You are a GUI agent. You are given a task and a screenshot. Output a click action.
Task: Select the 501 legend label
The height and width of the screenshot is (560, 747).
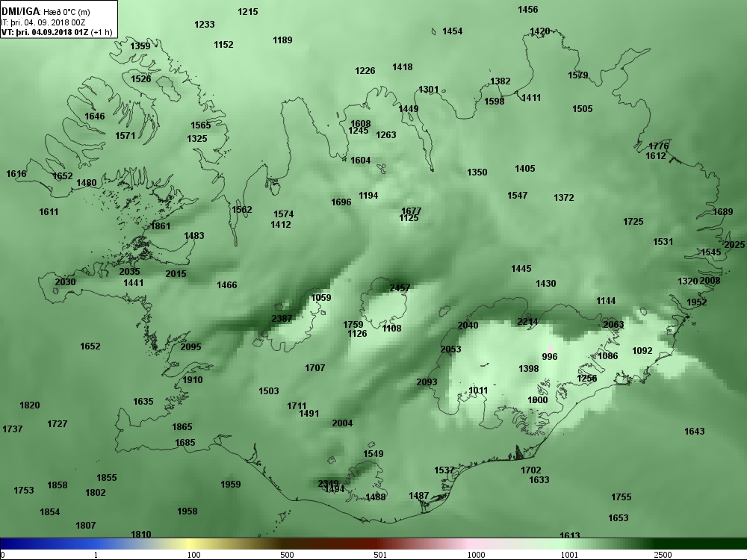380,555
